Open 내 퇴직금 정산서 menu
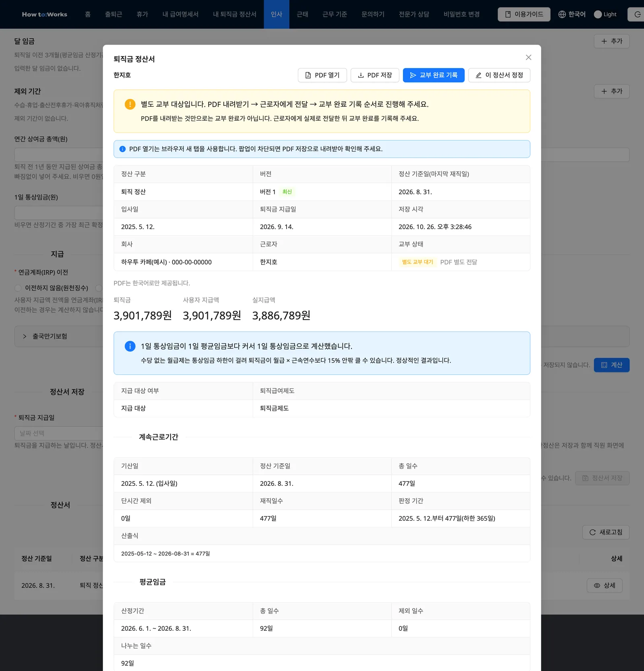 (235, 14)
